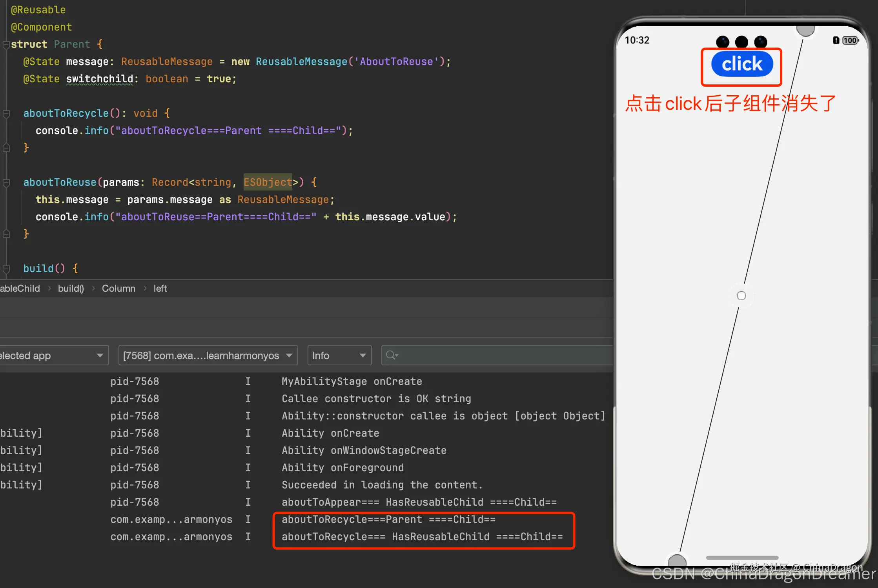Fold the build() method in the gutter
Viewport: 878px width, 588px height.
[6, 269]
